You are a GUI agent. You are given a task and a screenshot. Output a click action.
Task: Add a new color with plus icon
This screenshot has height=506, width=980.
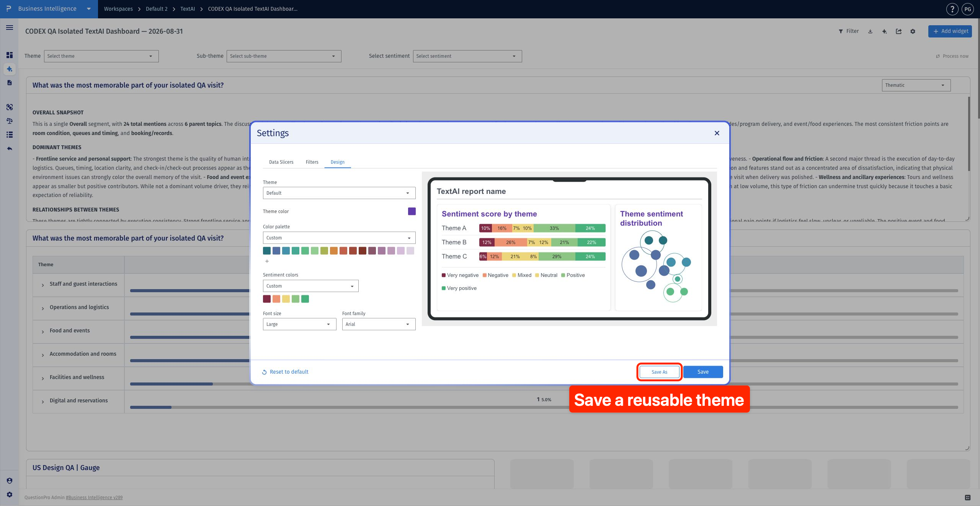click(267, 261)
